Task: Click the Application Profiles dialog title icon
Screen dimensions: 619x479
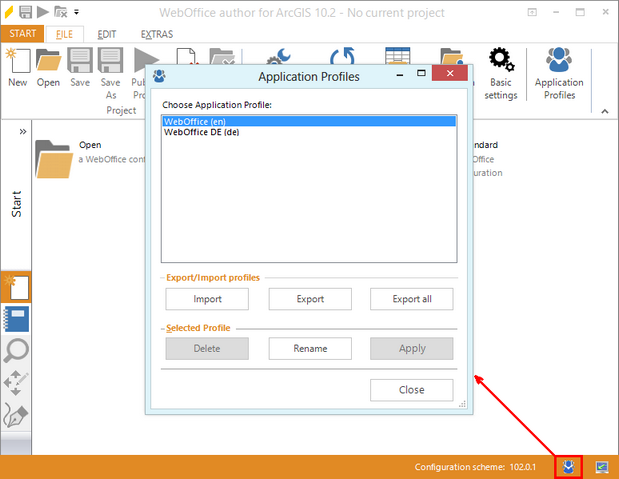Action: [159, 76]
